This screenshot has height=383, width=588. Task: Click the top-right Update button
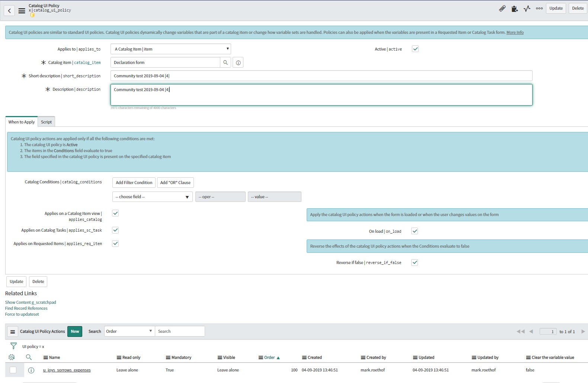click(556, 8)
